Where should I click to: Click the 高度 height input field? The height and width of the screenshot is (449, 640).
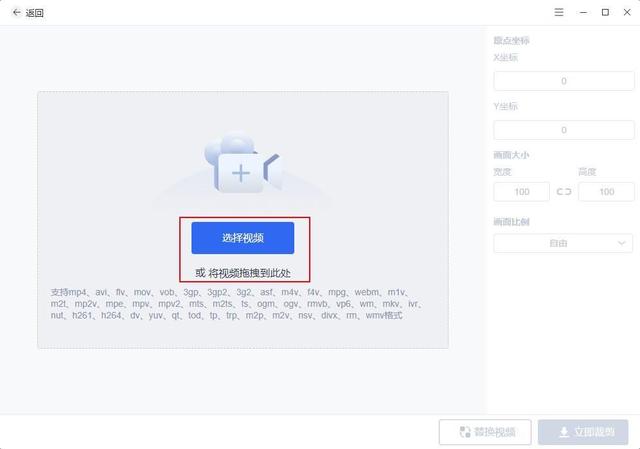coord(607,192)
